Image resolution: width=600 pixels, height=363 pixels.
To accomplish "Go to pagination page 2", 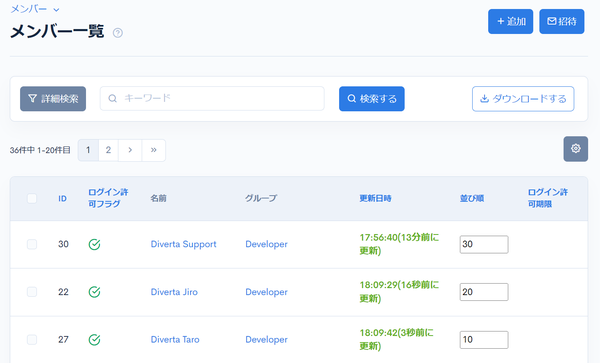I will (x=108, y=150).
